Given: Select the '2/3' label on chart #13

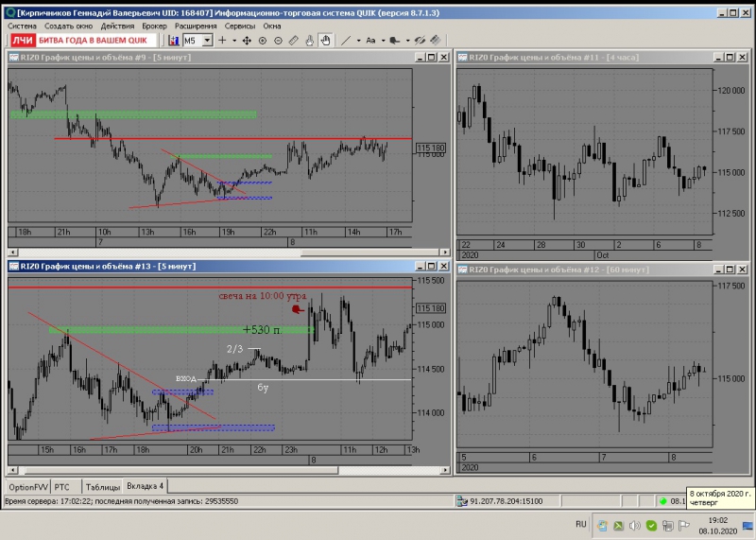Looking at the screenshot, I should [x=234, y=349].
